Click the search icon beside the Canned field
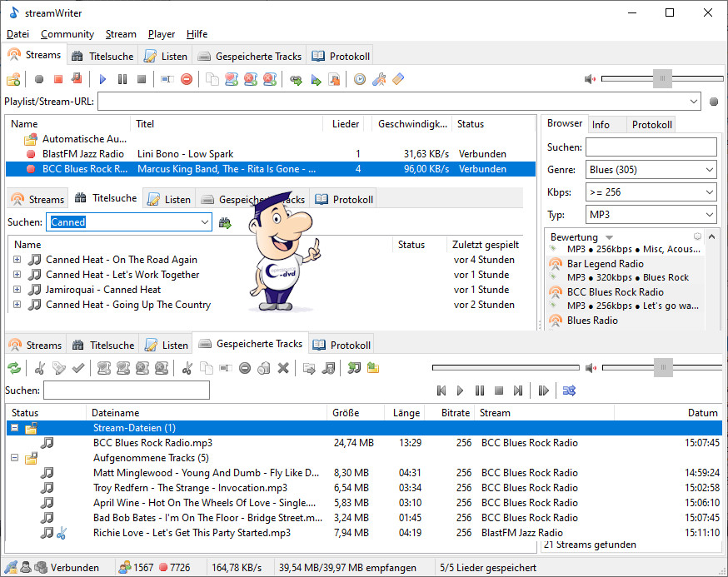Screen dimensions: 728x577 pos(225,222)
